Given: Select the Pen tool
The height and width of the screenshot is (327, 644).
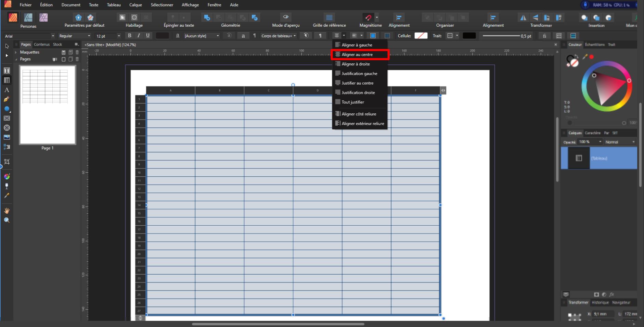Looking at the screenshot, I should 7,99.
